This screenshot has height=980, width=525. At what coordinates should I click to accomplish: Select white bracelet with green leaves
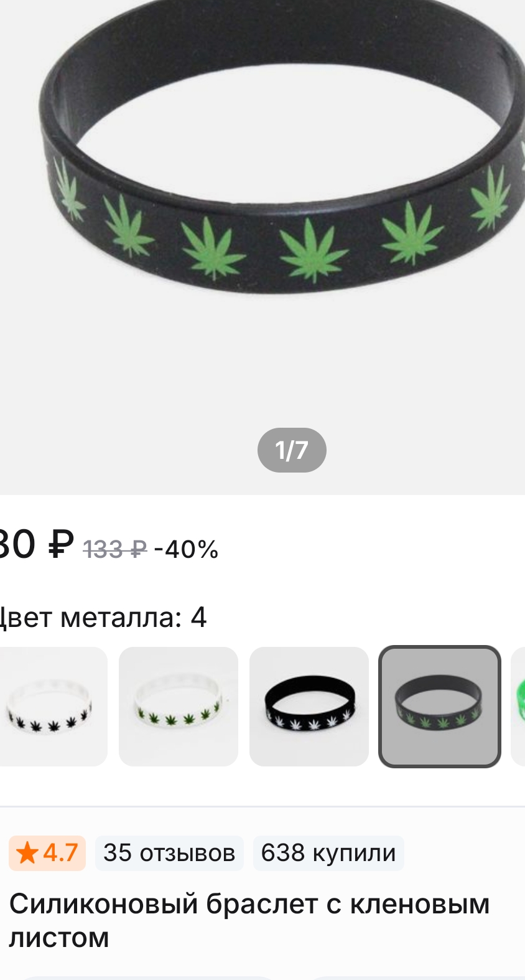(179, 707)
